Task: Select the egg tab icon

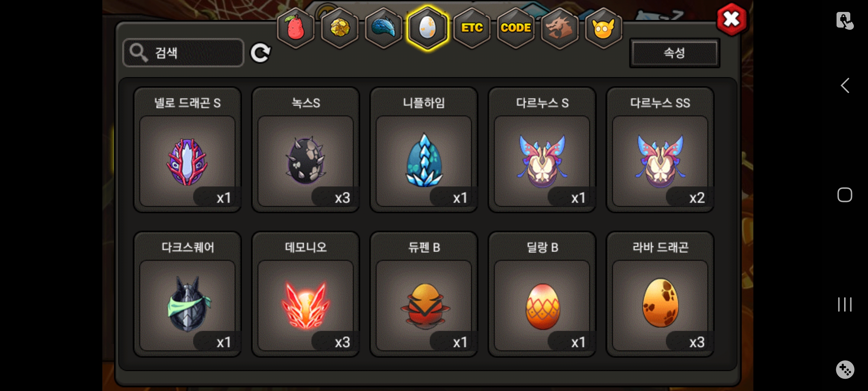Action: (428, 28)
